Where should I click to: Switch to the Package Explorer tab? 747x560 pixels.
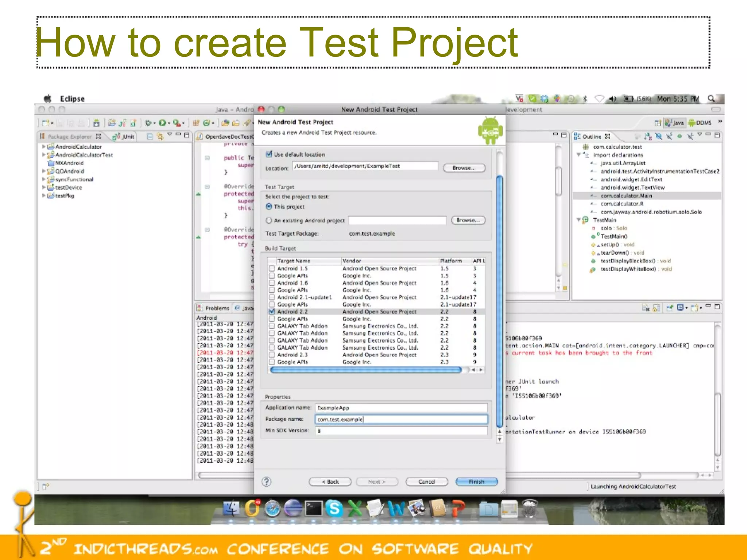70,137
